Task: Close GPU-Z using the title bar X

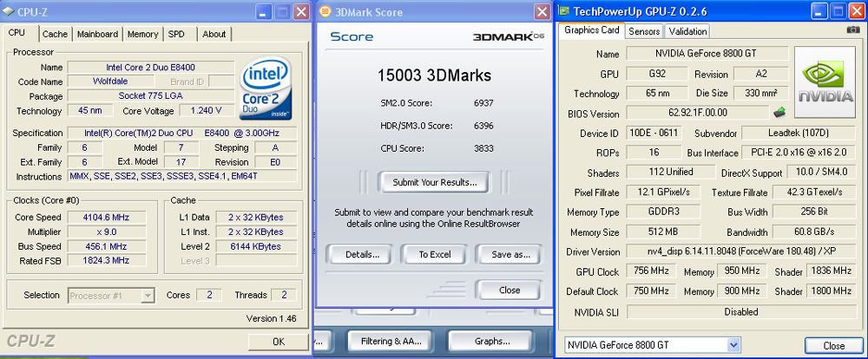Action: pyautogui.click(x=855, y=11)
